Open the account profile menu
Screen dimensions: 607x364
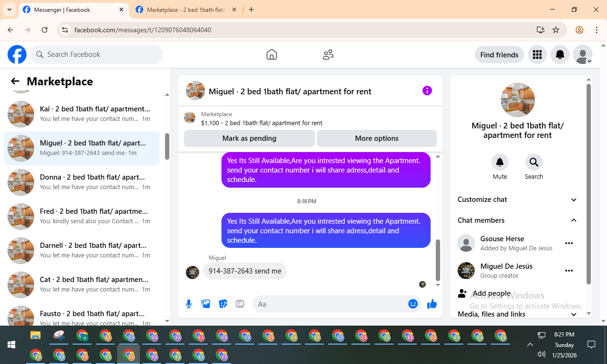[583, 55]
